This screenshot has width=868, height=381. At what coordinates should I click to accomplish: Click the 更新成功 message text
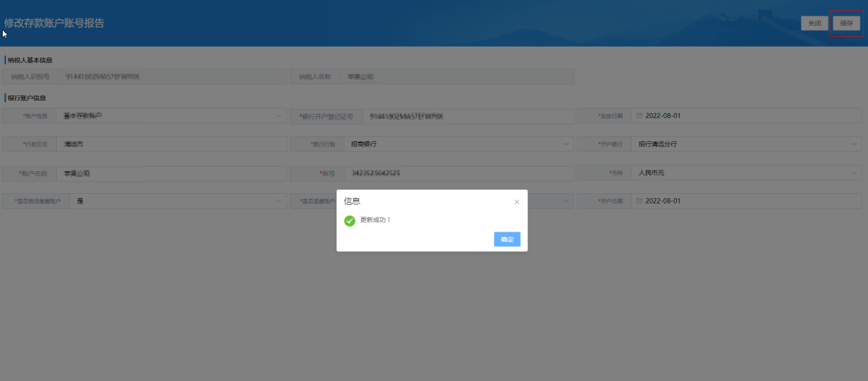[376, 220]
